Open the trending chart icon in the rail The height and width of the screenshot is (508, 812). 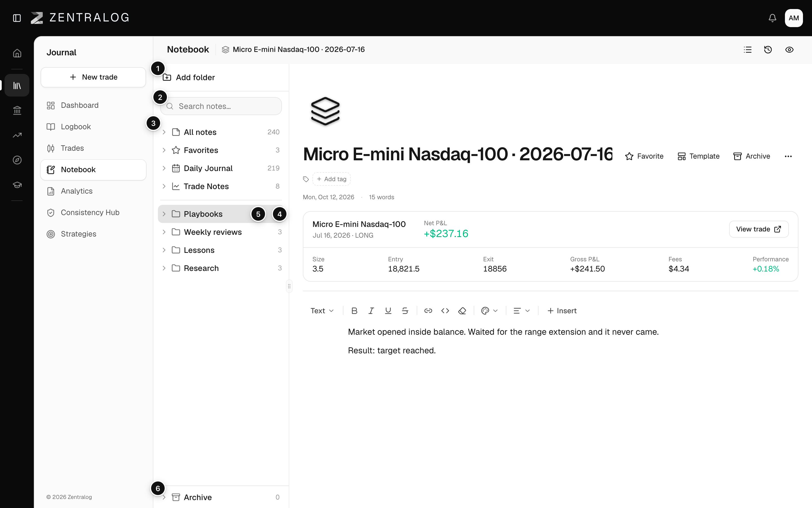click(x=17, y=135)
